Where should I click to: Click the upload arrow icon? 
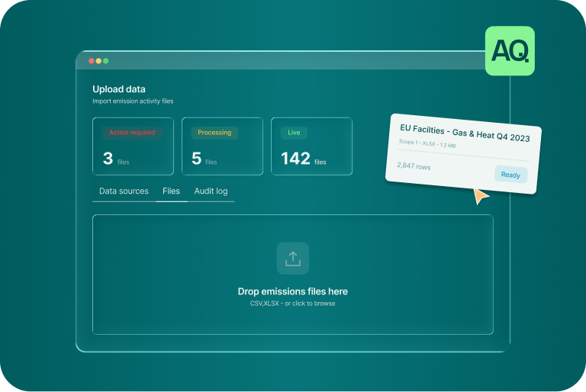click(293, 259)
